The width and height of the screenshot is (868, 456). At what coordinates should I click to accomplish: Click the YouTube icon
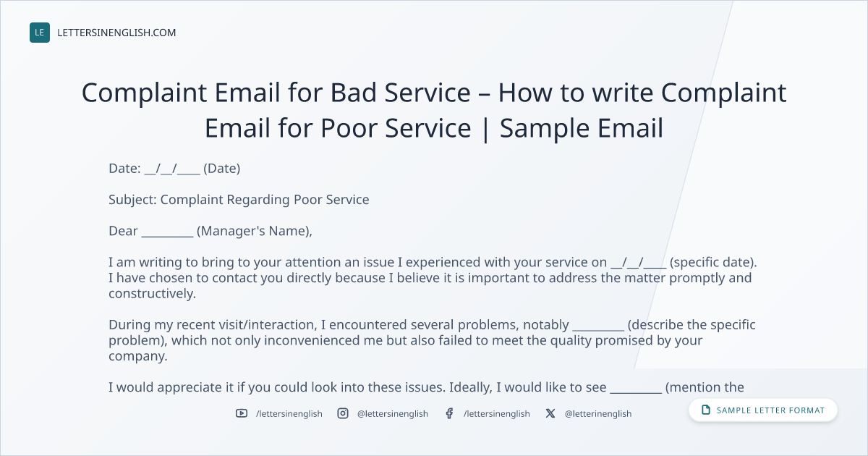[242, 413]
